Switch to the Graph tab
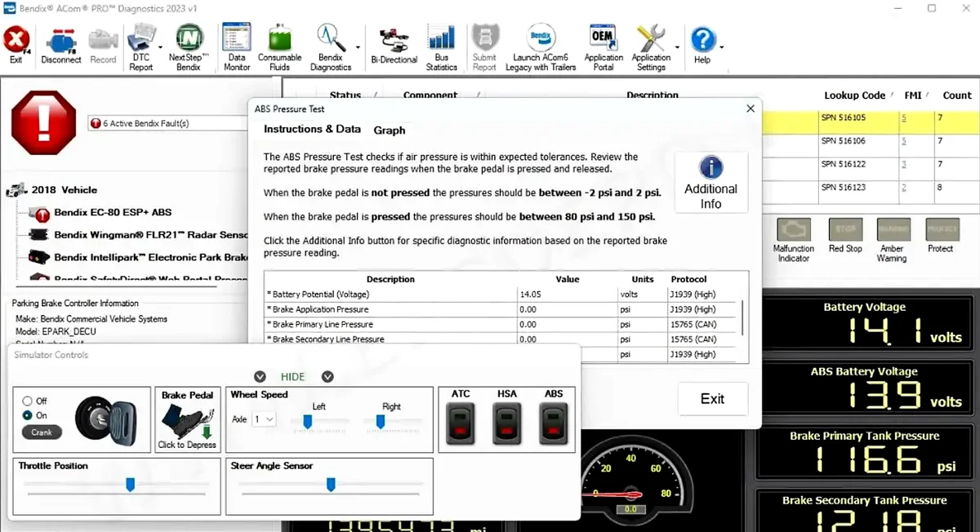The image size is (980, 532). tap(390, 130)
